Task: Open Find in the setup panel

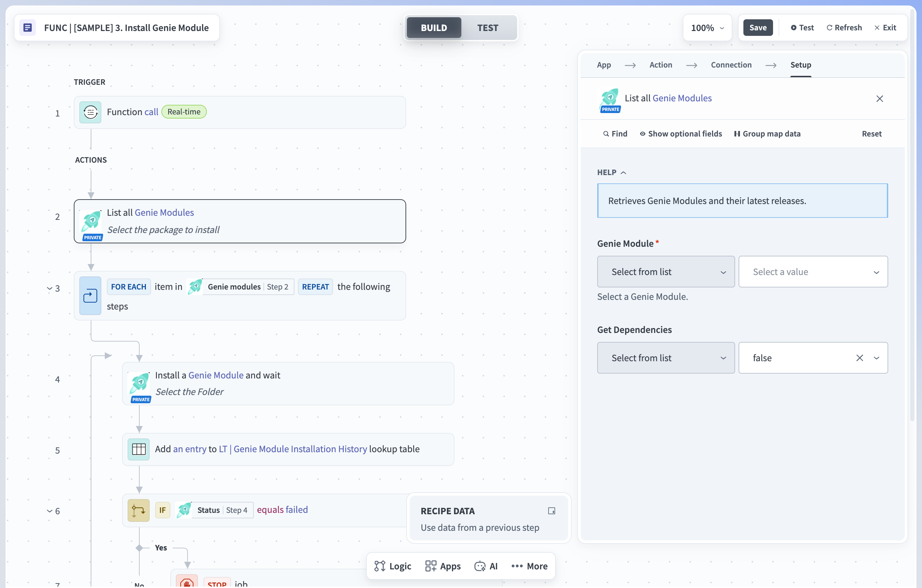Action: coord(615,134)
